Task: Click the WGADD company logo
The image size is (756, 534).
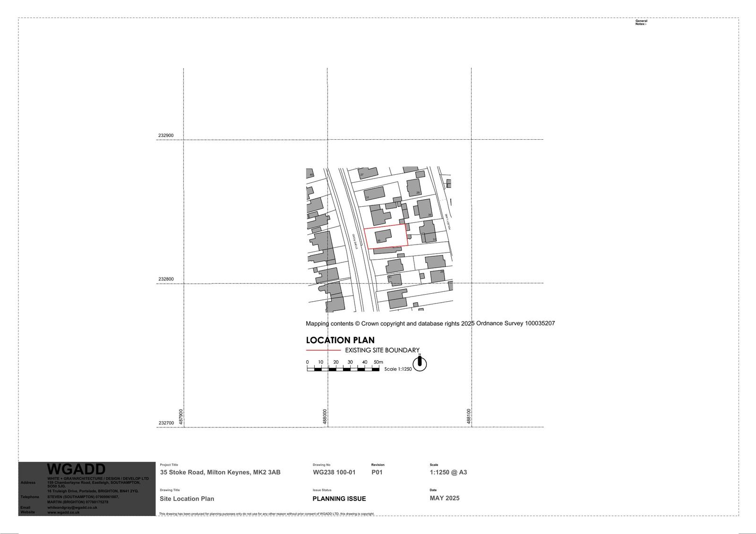Action: click(x=76, y=469)
